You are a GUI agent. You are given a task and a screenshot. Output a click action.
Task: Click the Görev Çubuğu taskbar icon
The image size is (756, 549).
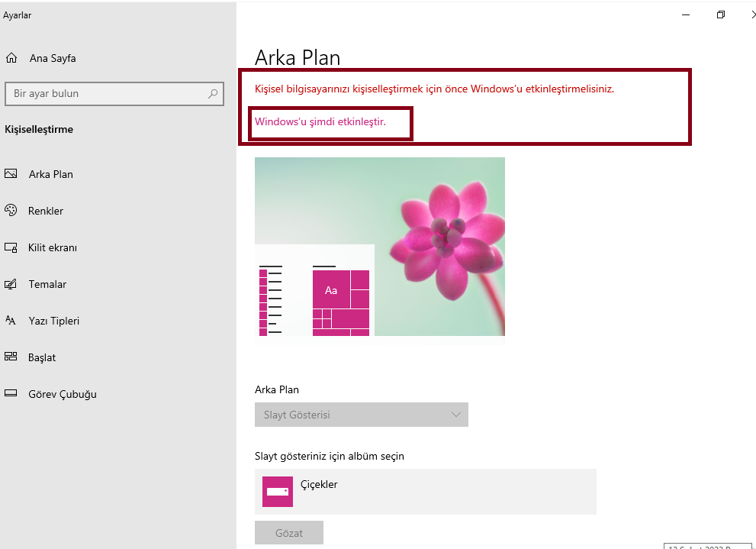click(x=11, y=393)
